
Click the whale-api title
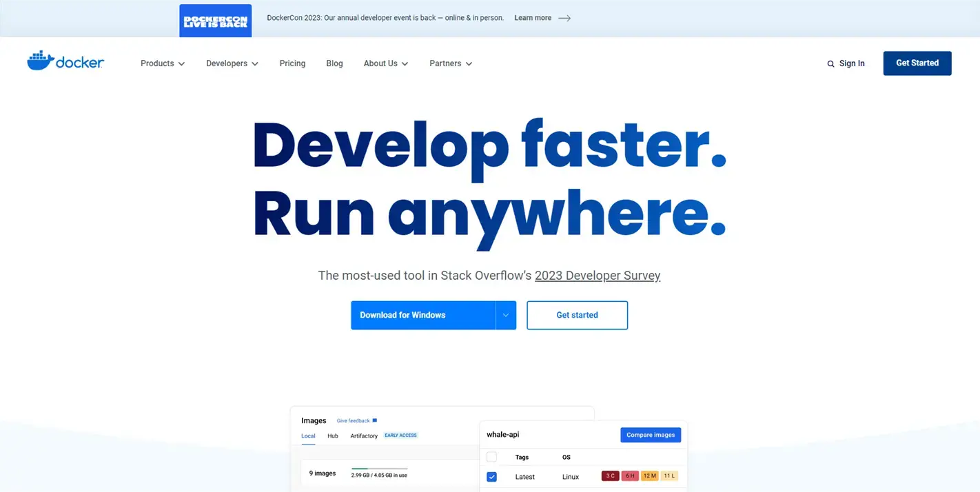point(503,435)
